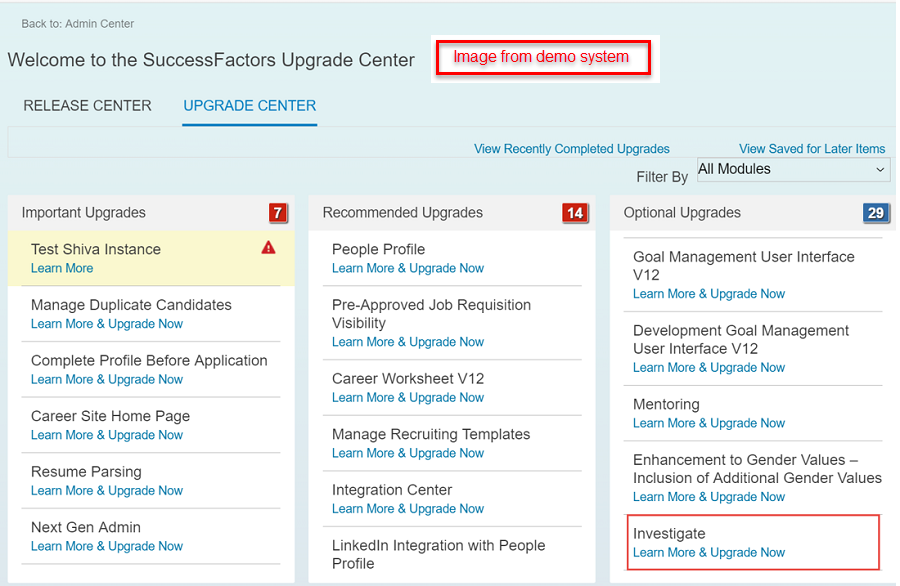Screen dimensions: 900x586
Task: Select the Upgrade Center tab
Action: pos(250,106)
